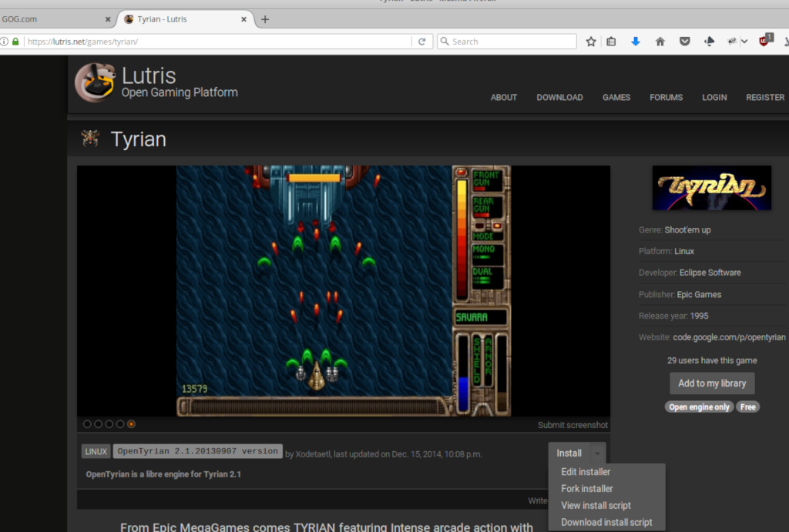Click the Shoot'em up genre text

click(687, 229)
